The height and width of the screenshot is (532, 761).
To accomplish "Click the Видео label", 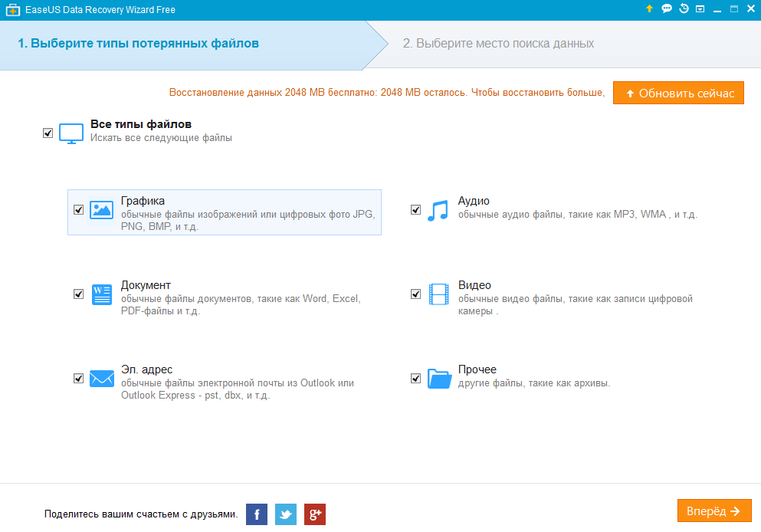I will (474, 285).
